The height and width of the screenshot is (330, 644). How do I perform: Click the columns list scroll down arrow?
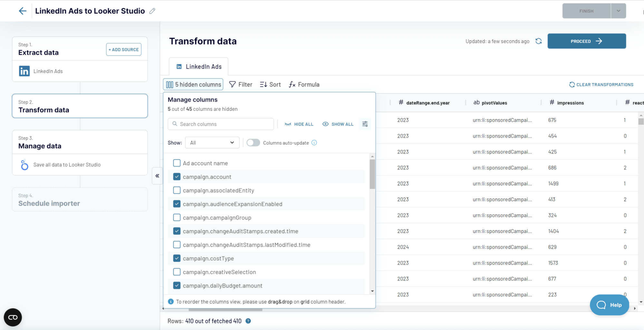372,291
